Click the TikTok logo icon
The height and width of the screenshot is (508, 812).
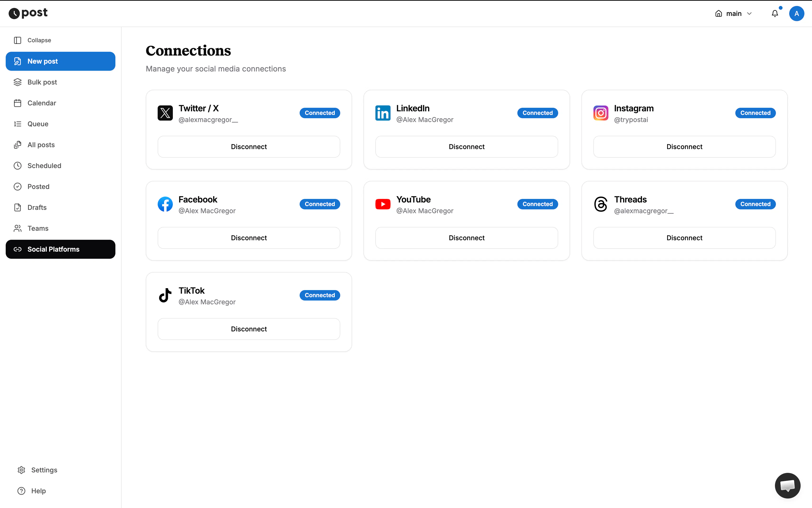click(165, 295)
